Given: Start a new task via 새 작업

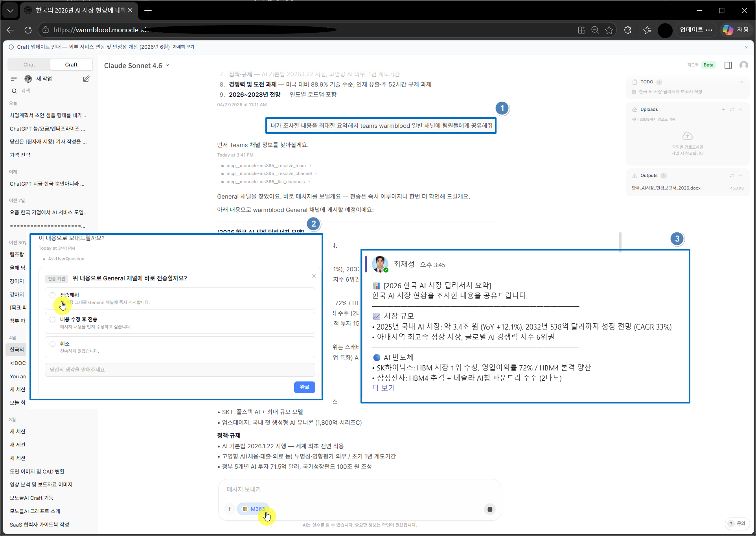Looking at the screenshot, I should pos(44,79).
